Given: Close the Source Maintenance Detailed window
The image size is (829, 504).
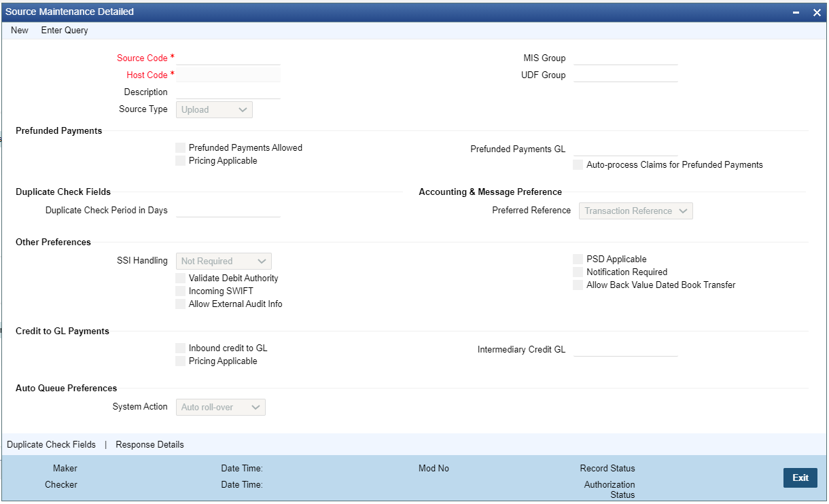Looking at the screenshot, I should pos(817,12).
